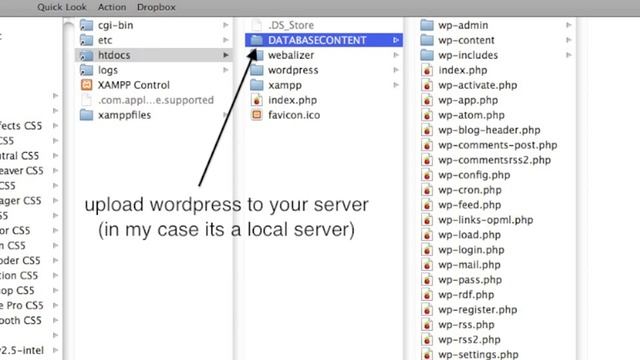Select wp-load.php in the list
Viewport: 640px width, 360px height.
469,235
